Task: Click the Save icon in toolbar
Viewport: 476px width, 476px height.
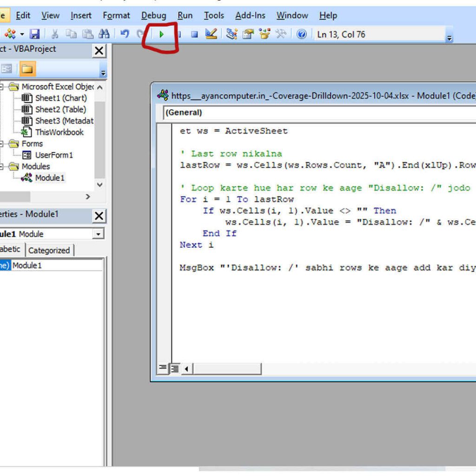Action: click(35, 34)
